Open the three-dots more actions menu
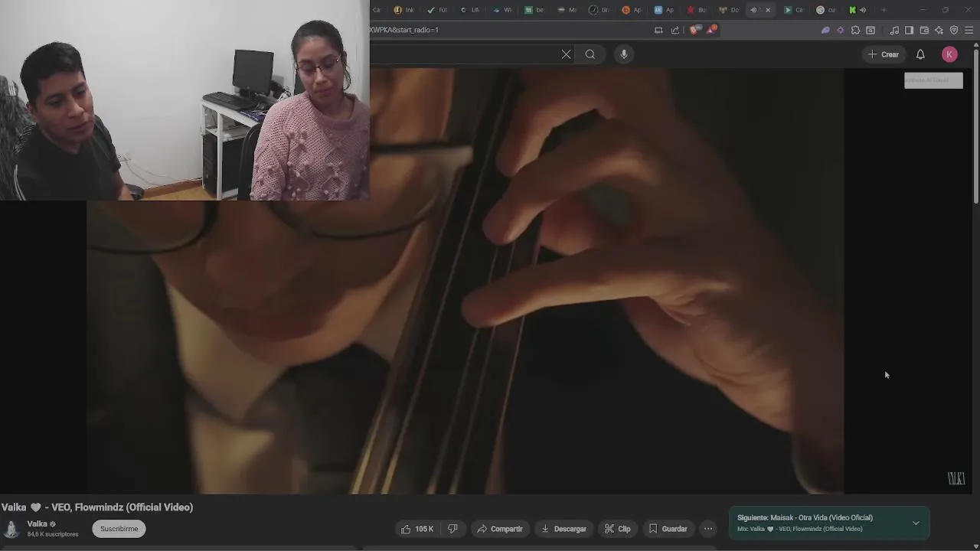The height and width of the screenshot is (551, 980). click(x=708, y=529)
